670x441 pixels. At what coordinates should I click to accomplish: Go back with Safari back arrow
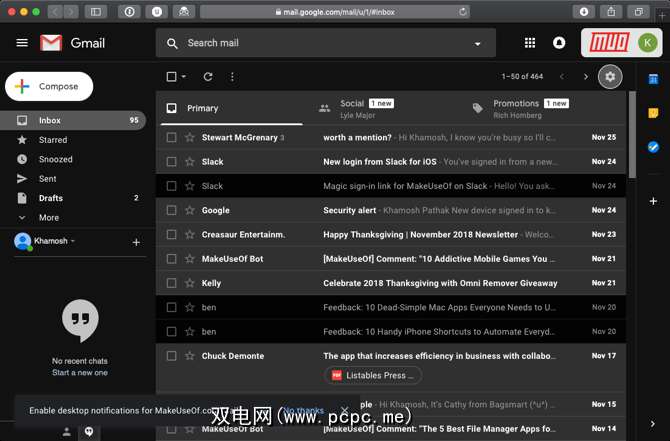tap(55, 12)
